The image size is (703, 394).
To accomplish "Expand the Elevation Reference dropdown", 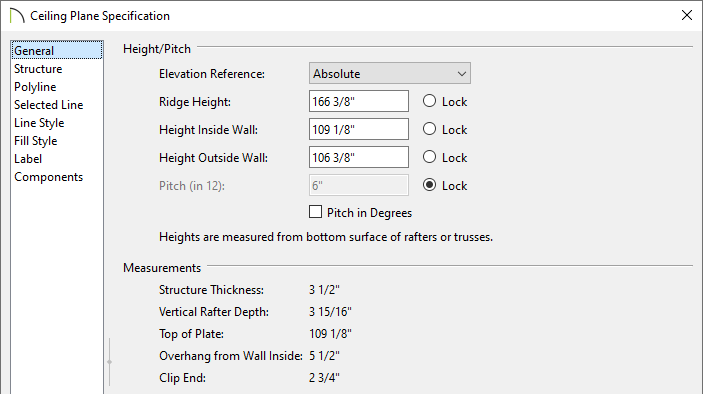I will [390, 73].
